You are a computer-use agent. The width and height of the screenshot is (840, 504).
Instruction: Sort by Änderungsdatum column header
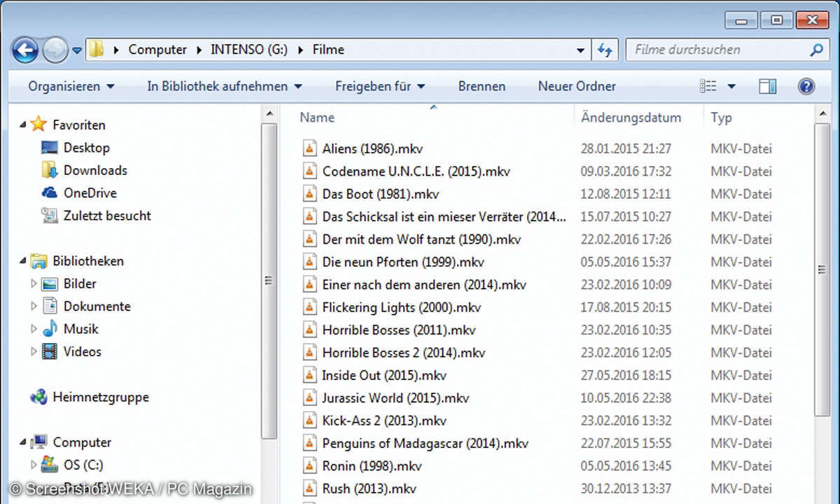pos(631,118)
